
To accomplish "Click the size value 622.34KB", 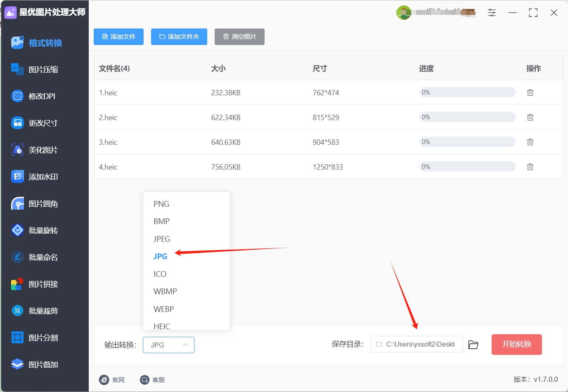I will (x=226, y=118).
